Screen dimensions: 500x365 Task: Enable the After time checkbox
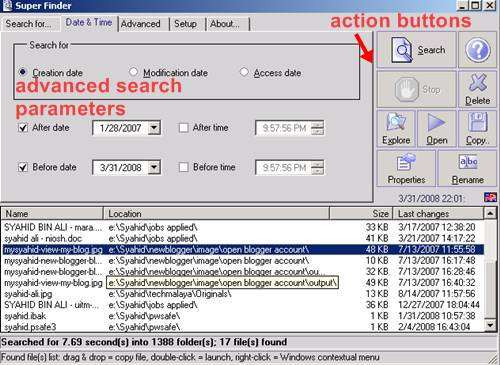(x=183, y=128)
